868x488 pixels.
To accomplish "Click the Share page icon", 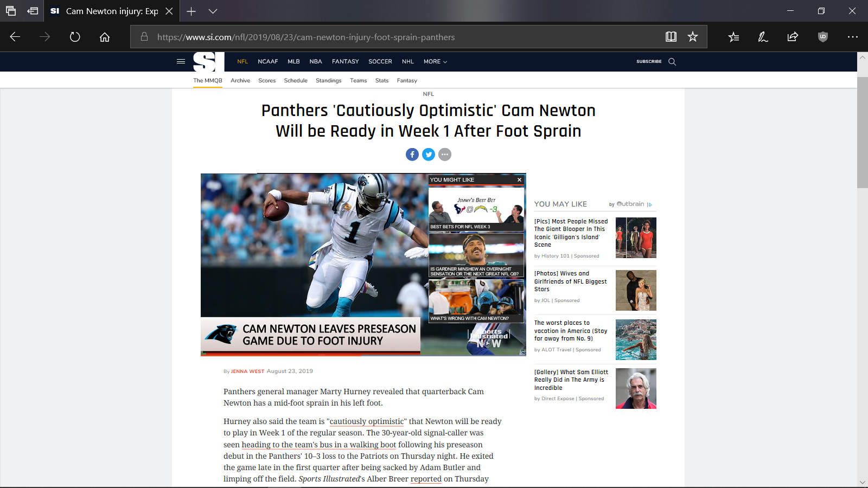I will (793, 37).
